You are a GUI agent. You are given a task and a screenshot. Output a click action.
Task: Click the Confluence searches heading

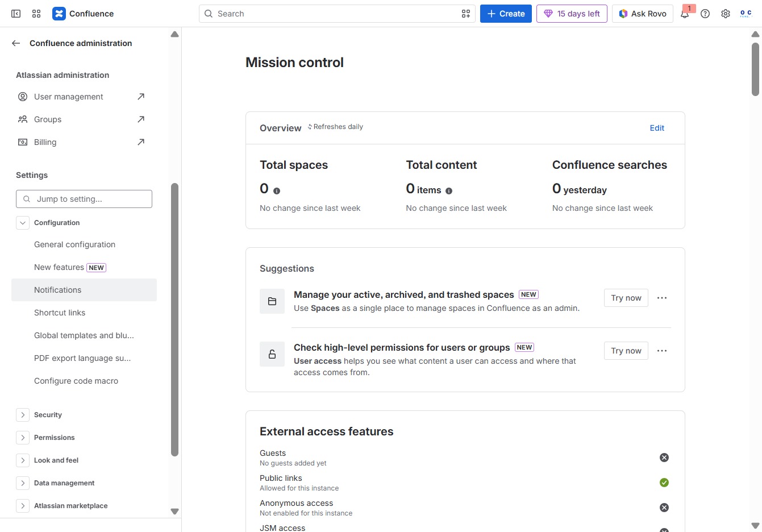(x=610, y=165)
